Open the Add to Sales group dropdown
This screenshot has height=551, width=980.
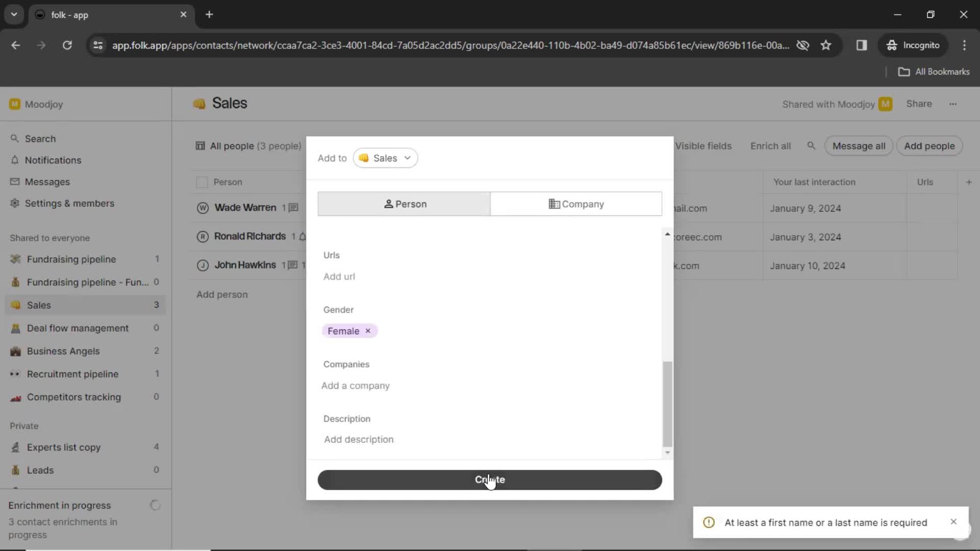[x=385, y=158]
